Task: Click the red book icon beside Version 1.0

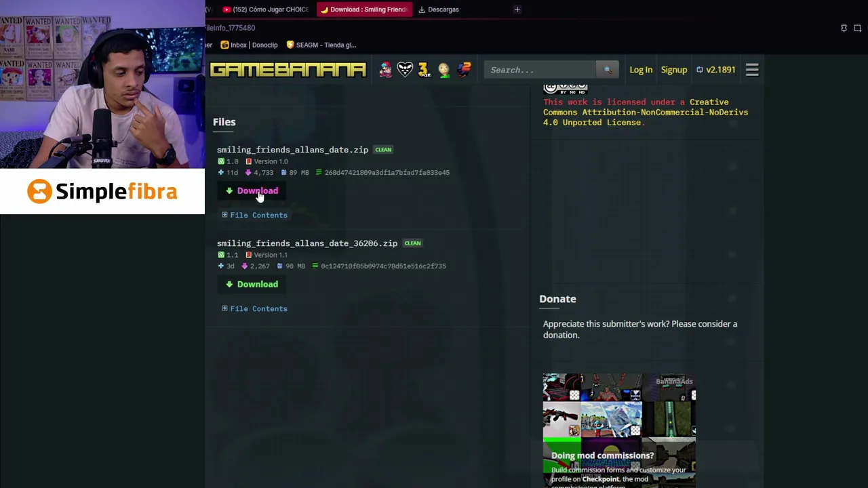Action: pyautogui.click(x=248, y=161)
